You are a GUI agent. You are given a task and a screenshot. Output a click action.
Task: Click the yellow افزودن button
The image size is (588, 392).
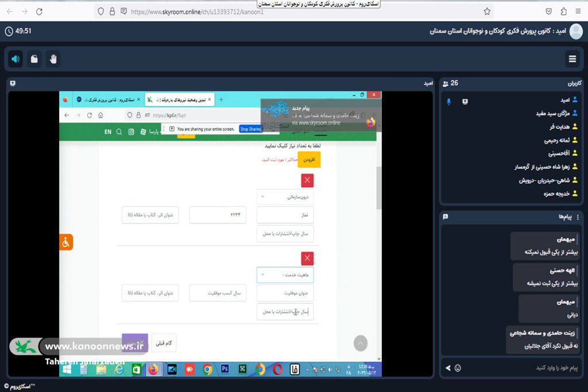[x=309, y=159]
